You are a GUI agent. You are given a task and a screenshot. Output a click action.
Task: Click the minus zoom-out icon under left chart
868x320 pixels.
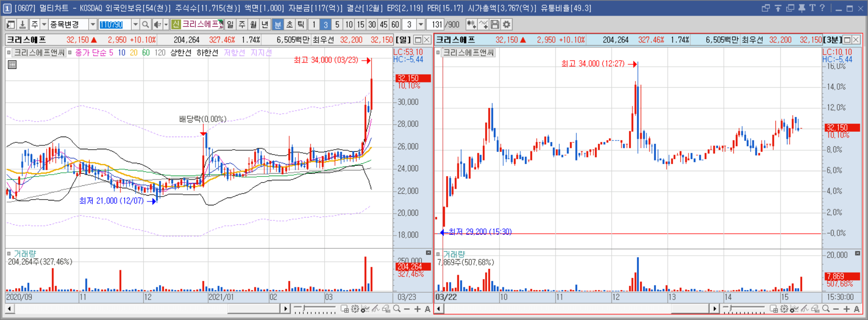(407, 309)
